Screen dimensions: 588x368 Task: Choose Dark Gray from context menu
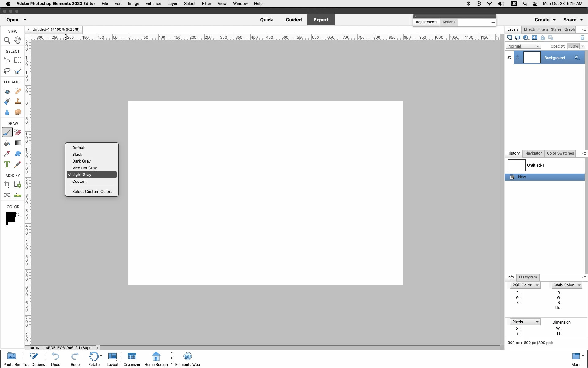pos(81,161)
